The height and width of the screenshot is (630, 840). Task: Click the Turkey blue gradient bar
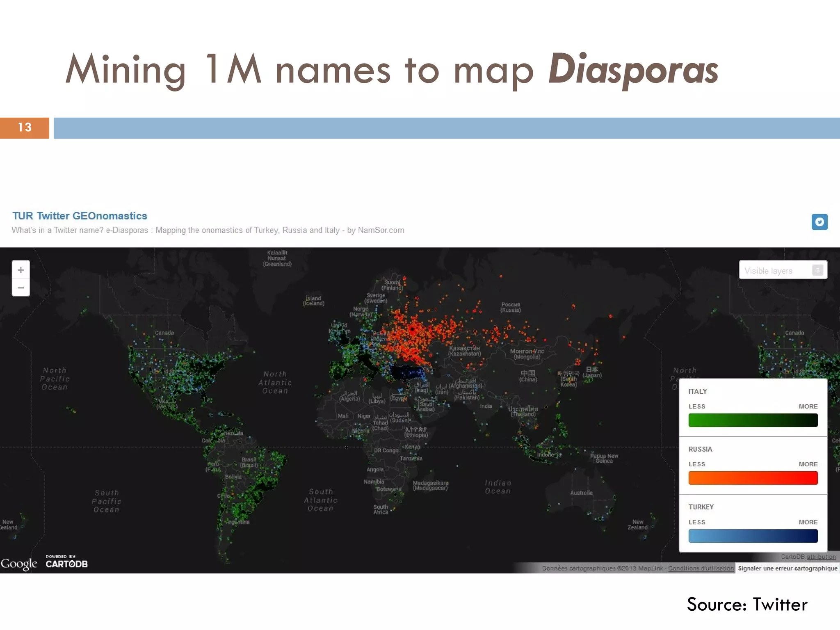click(753, 536)
